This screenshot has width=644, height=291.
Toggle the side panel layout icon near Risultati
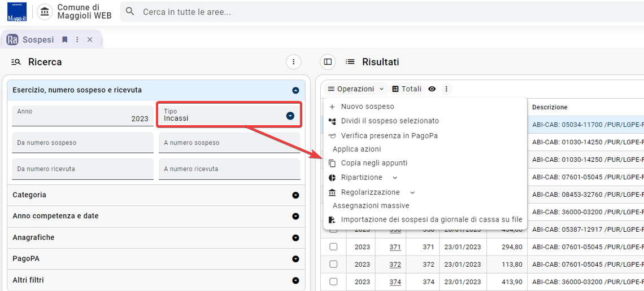point(328,62)
